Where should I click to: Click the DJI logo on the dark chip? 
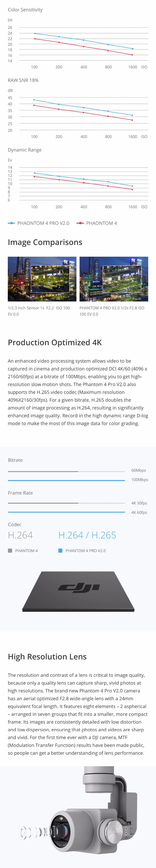click(x=78, y=588)
